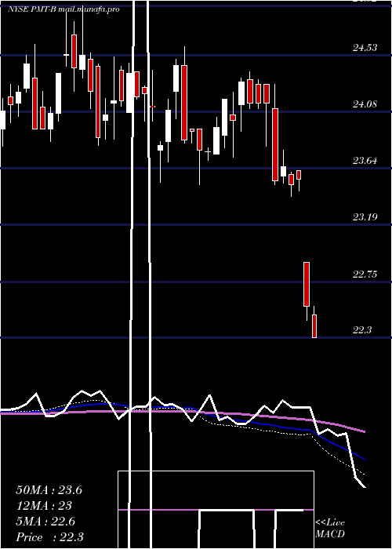Click the 22.75 price axis label
Screen dimensions: 392x549
point(365,274)
